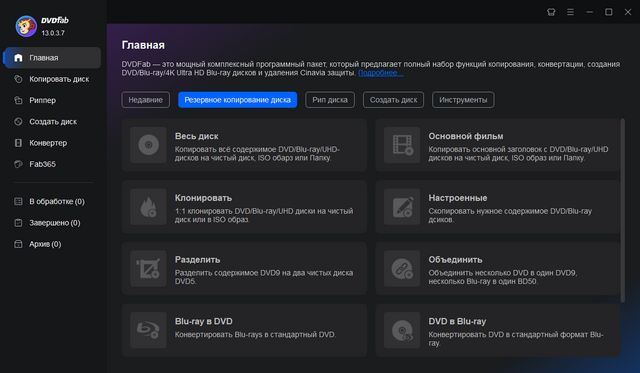Click the Объединить link-disc icon

(x=402, y=268)
